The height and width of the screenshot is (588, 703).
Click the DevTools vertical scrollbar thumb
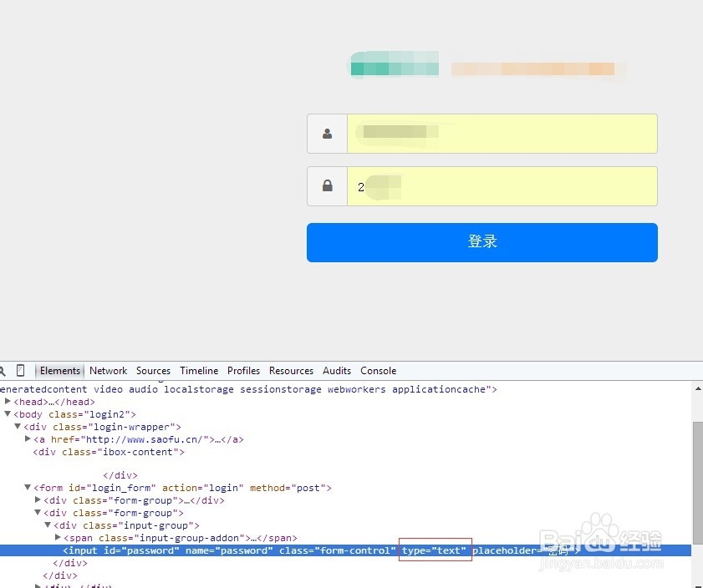698,482
